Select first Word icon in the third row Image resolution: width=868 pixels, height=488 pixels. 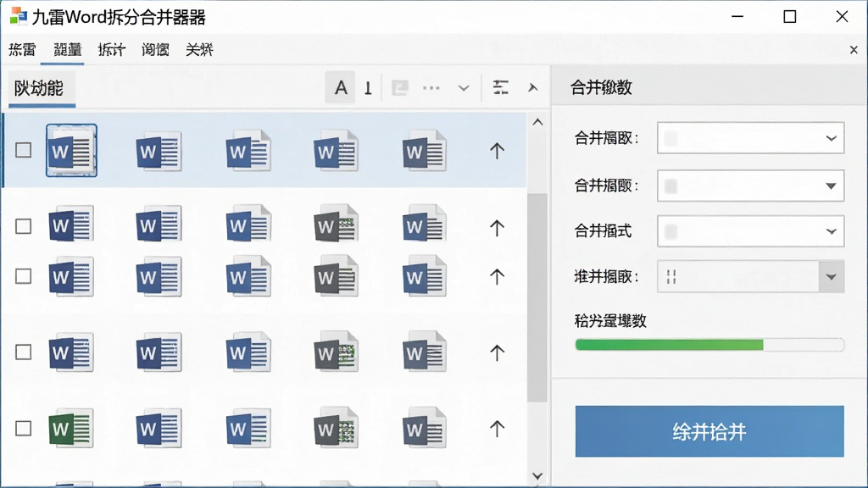(x=71, y=275)
